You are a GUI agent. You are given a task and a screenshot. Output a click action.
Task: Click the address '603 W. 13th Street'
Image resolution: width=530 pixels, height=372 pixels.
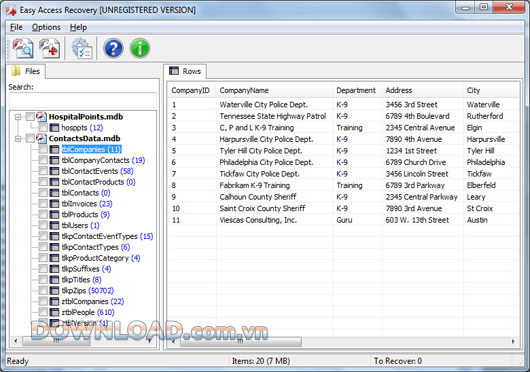pos(417,220)
